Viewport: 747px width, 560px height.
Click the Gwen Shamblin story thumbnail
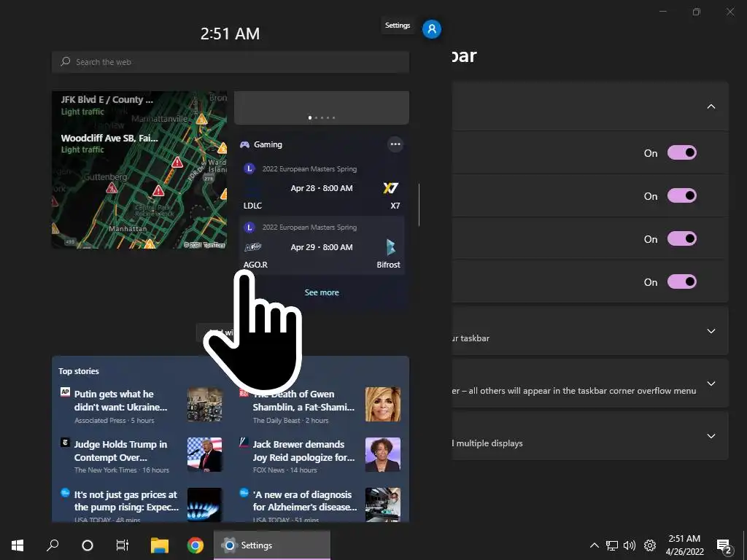[383, 404]
